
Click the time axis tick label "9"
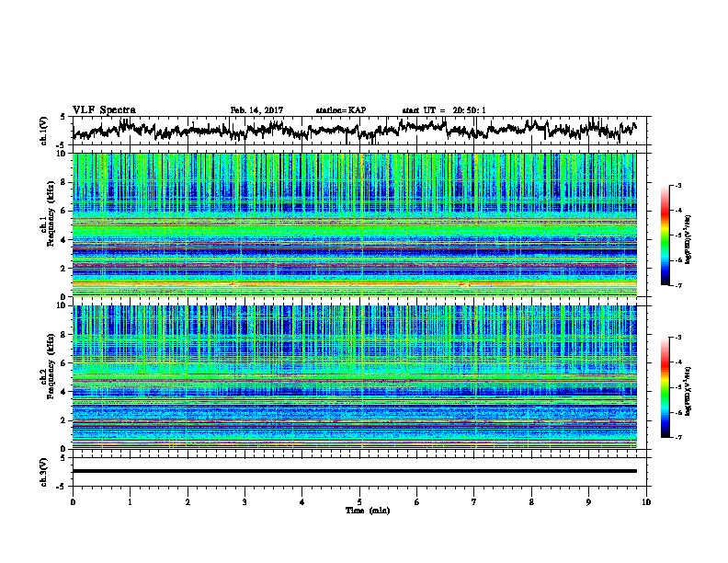point(588,502)
